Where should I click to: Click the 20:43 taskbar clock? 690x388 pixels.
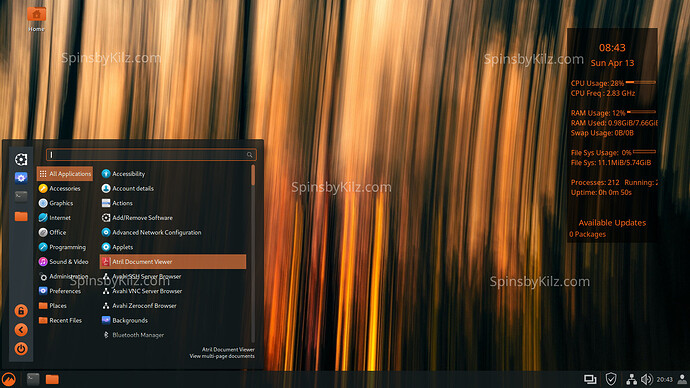click(x=664, y=379)
